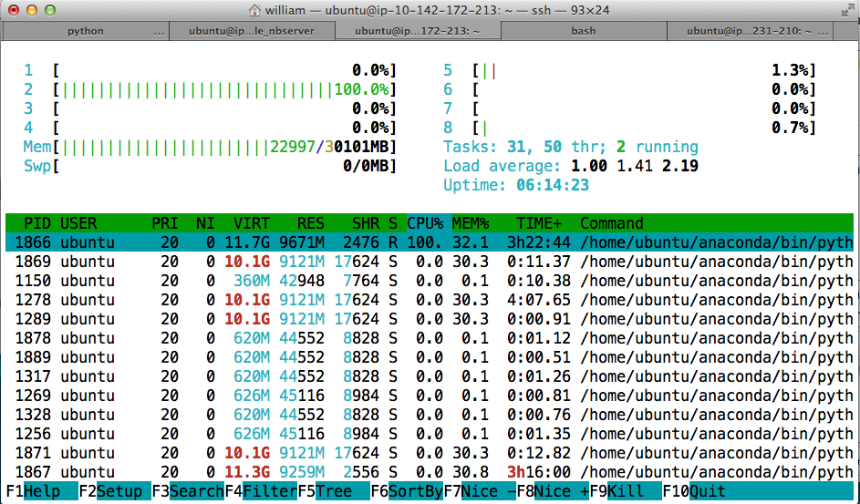
Task: Switch to the bash tab
Action: pyautogui.click(x=584, y=31)
